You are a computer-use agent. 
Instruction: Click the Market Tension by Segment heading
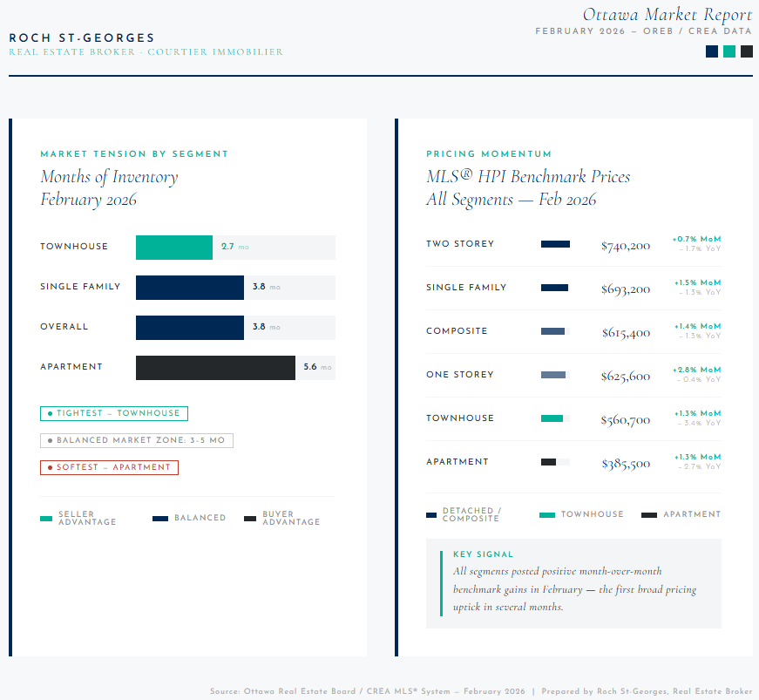[x=134, y=154]
